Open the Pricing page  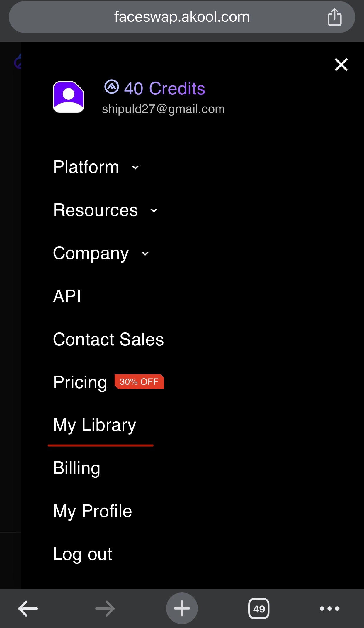[x=80, y=382]
